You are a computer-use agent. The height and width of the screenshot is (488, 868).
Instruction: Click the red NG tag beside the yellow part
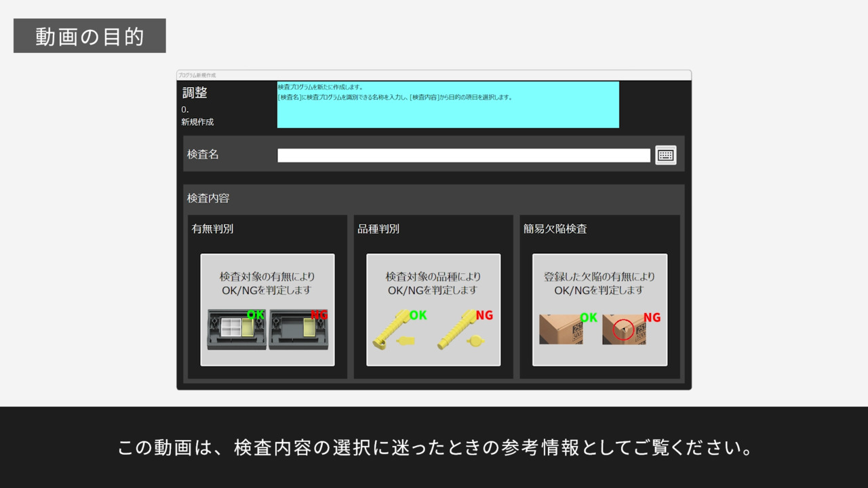pos(484,315)
